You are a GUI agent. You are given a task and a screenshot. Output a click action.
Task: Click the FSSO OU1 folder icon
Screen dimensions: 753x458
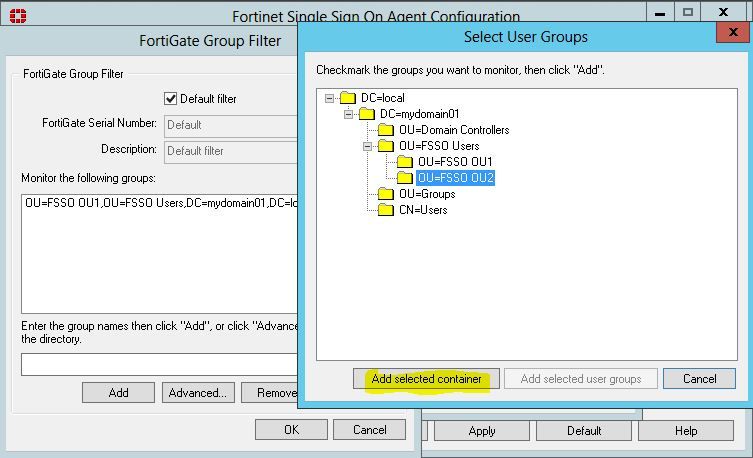click(x=404, y=162)
